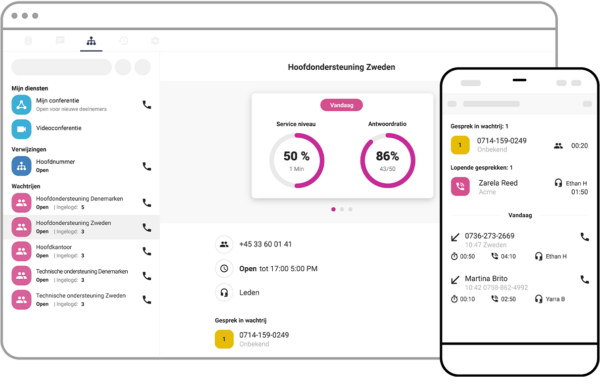
Task: Open the Zarela Reed ongoing call
Action: click(x=519, y=187)
